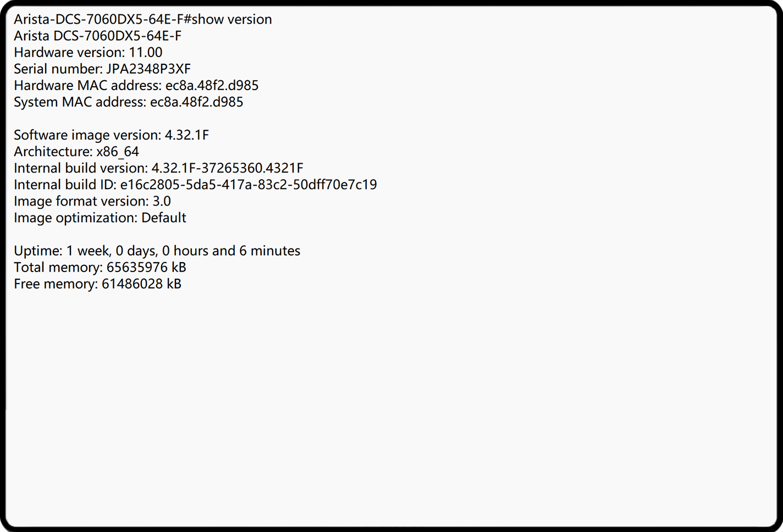The height and width of the screenshot is (532, 783).
Task: Select the serial number JPA2348P3XF
Action: [x=148, y=69]
